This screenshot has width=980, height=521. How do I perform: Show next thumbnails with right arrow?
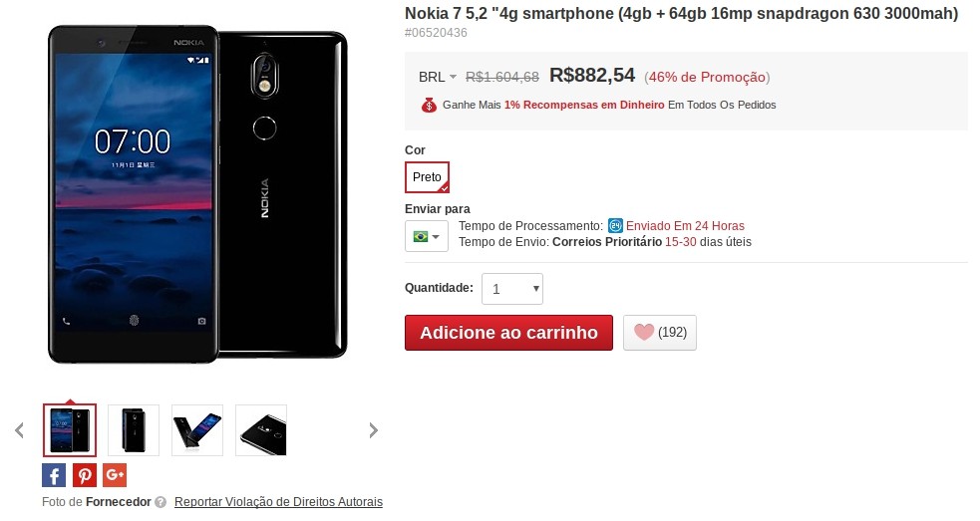point(373,430)
